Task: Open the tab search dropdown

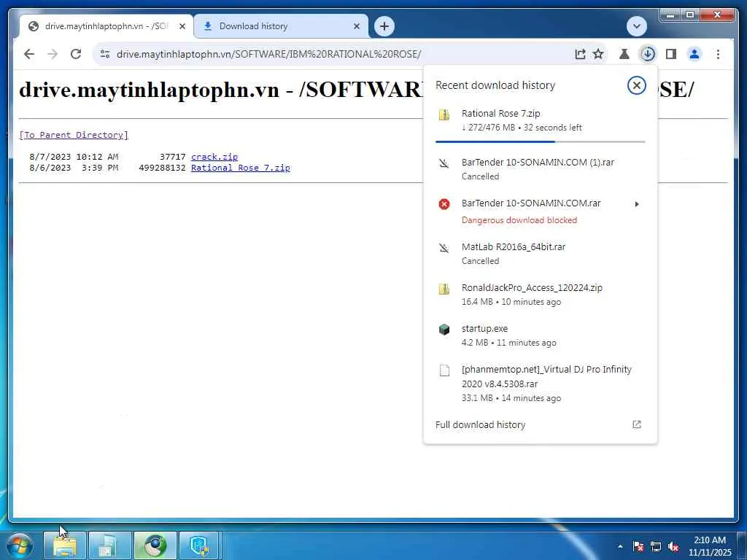Action: 636,26
